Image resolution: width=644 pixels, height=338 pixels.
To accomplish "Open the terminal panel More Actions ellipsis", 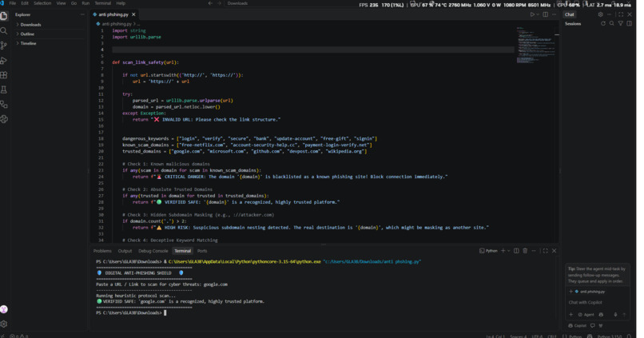I will tap(534, 251).
